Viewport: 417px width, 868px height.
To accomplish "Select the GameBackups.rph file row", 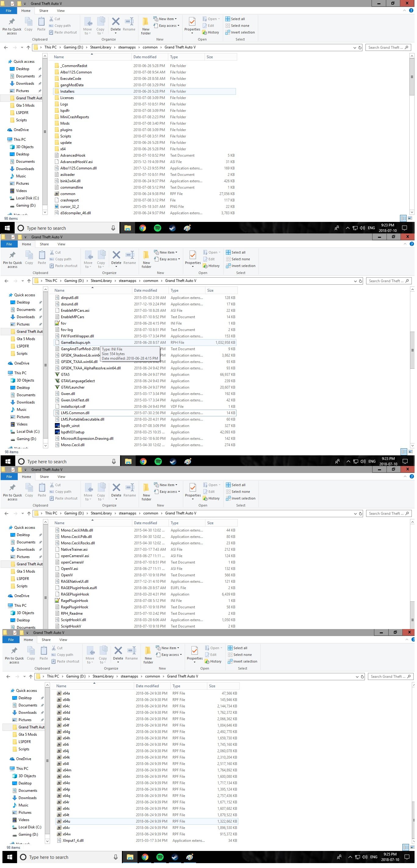I will (x=145, y=343).
